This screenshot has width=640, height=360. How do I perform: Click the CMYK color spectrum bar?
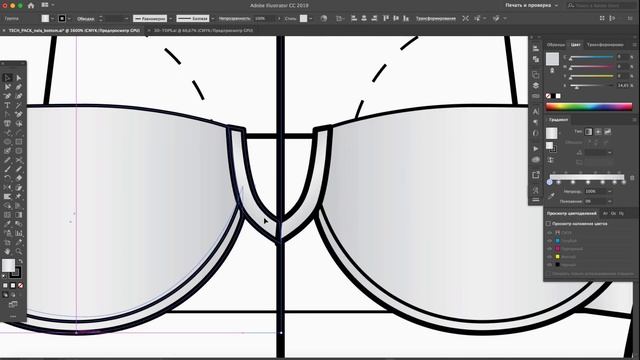[x=589, y=107]
